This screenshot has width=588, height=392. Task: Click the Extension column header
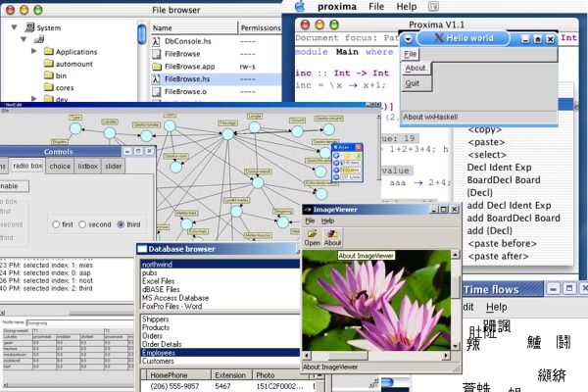pos(231,375)
